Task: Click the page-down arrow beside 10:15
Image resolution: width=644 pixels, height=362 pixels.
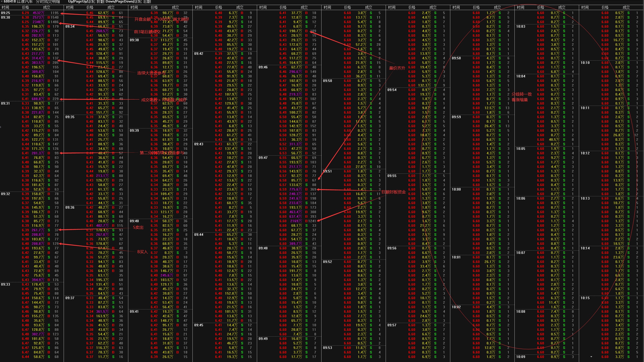Action: (591, 357)
